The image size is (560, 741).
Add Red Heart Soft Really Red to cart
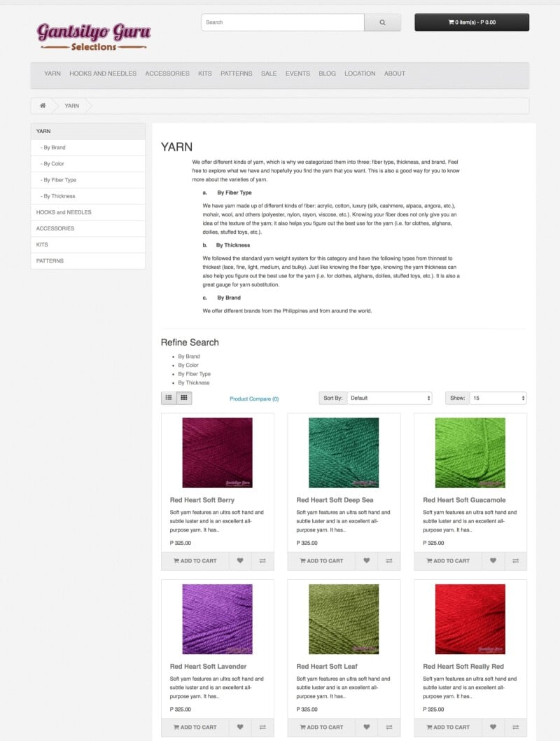tap(448, 727)
